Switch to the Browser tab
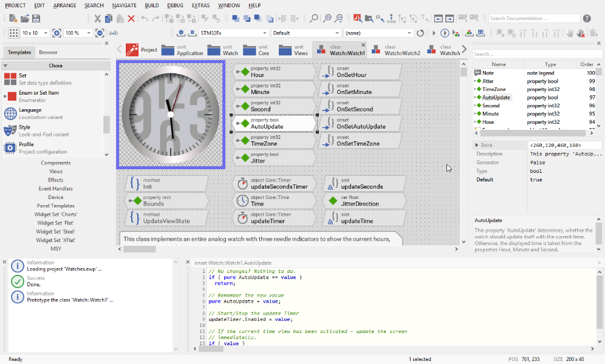The width and height of the screenshot is (605, 364). point(48,52)
